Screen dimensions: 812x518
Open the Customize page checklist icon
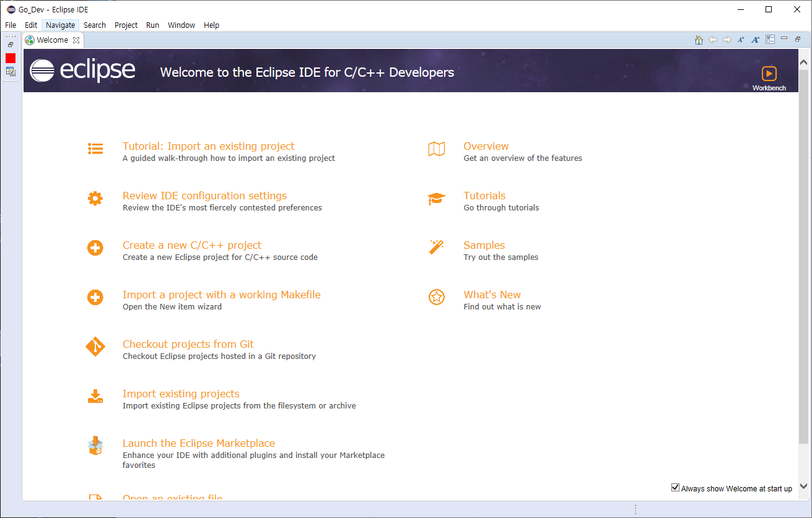(x=770, y=40)
